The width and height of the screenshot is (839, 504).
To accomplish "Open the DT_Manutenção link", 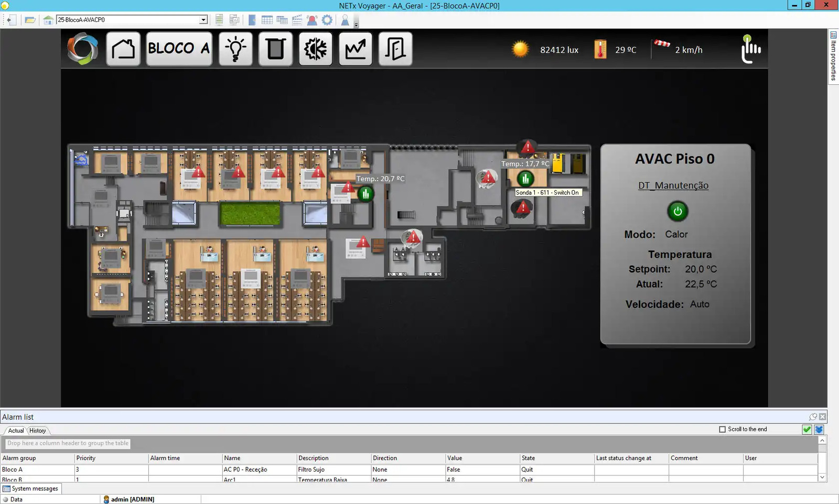I will [x=673, y=185].
